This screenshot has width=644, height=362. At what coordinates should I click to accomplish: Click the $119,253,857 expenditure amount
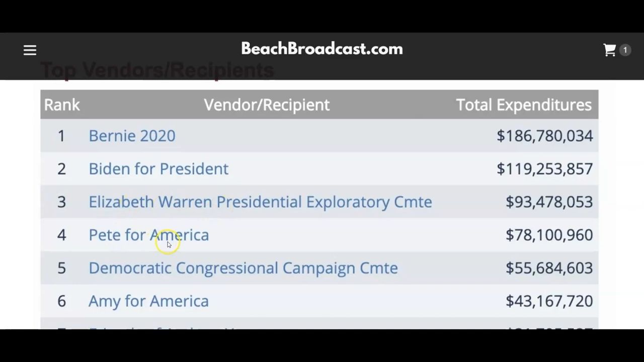click(x=544, y=169)
